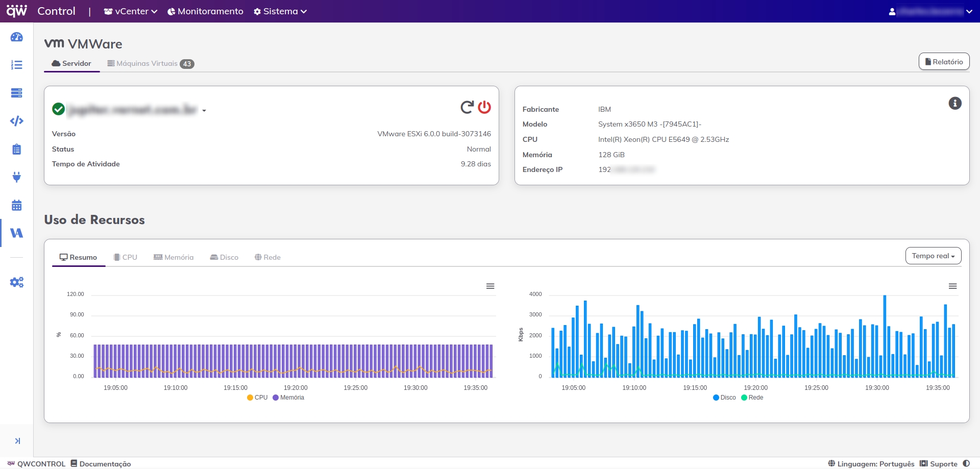Screen dimensions: 980x469
Task: Open the QWCONTROL footer link
Action: click(x=36, y=463)
